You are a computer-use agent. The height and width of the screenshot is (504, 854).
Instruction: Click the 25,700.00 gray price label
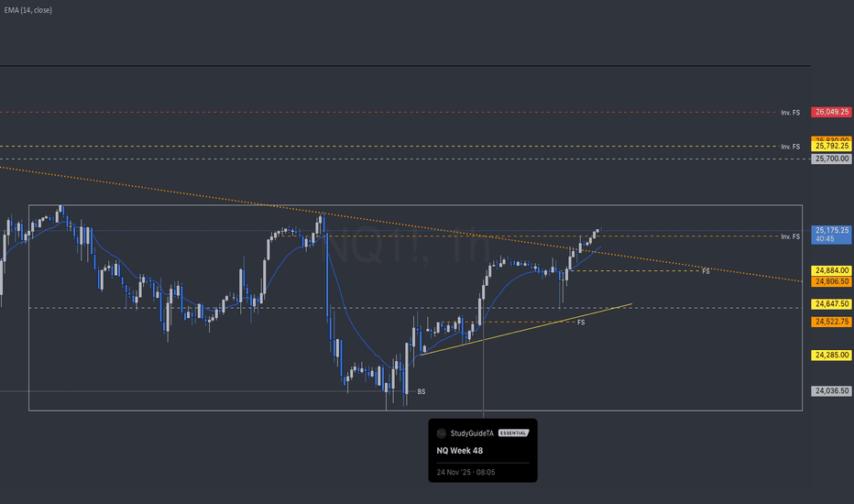coord(831,159)
